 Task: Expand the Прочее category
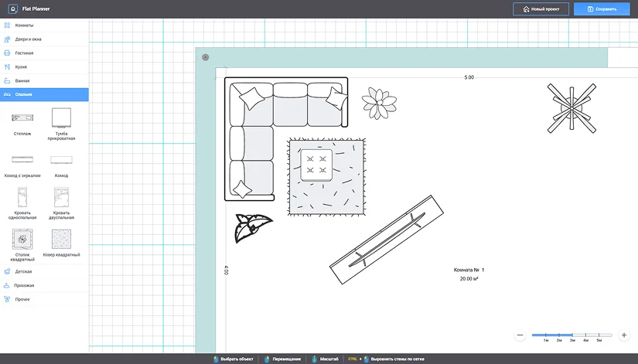point(44,299)
